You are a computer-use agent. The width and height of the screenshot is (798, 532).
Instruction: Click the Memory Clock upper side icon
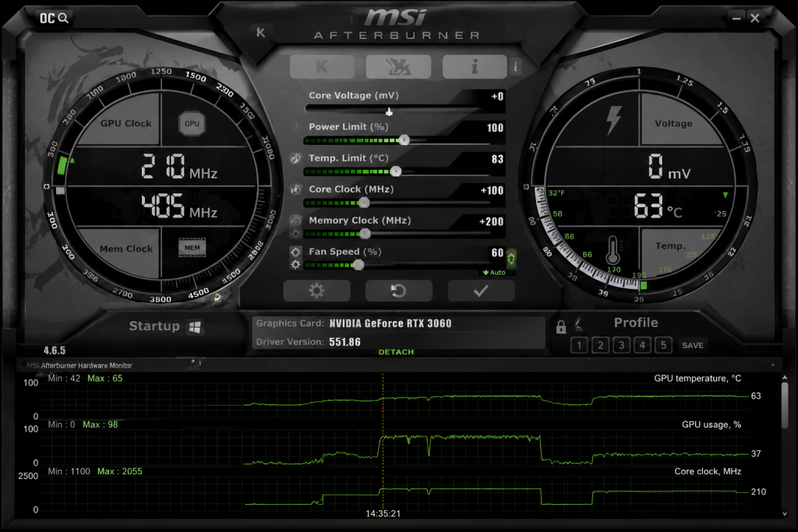pos(295,220)
